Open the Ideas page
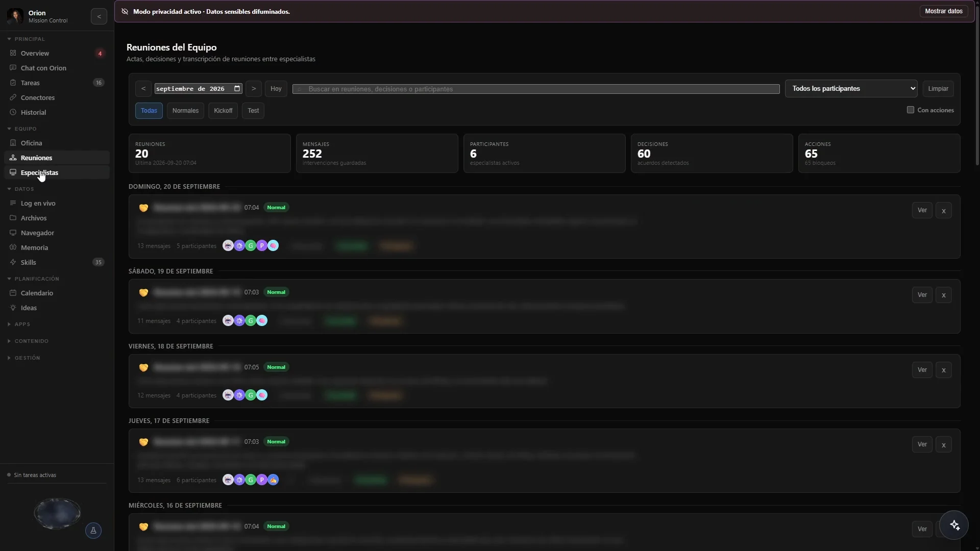 [57, 308]
